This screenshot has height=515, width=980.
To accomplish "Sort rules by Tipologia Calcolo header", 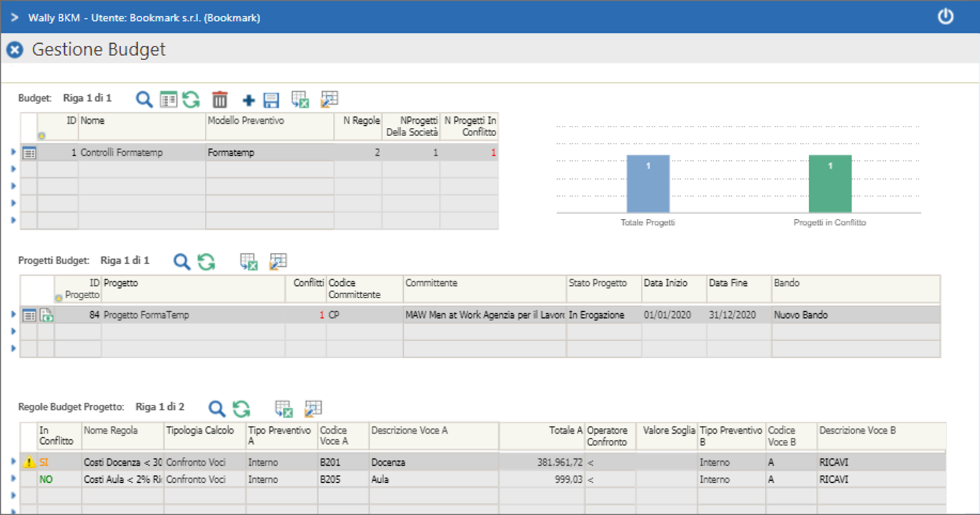I will [x=205, y=436].
